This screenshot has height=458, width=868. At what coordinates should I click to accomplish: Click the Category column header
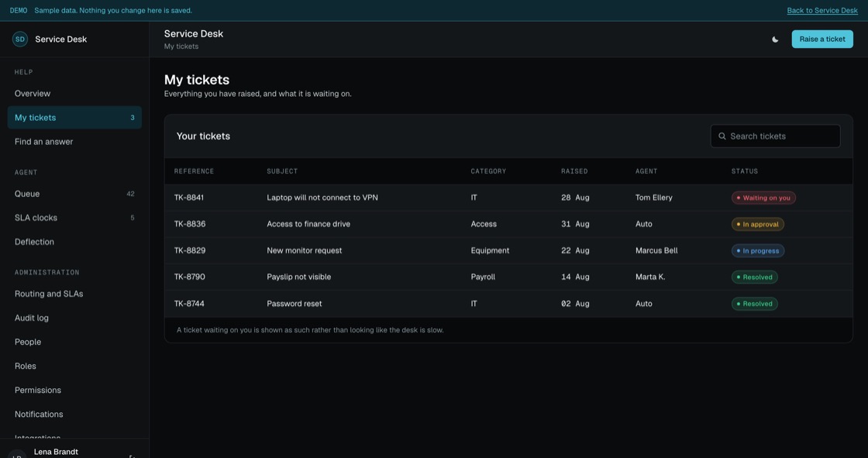click(x=488, y=171)
